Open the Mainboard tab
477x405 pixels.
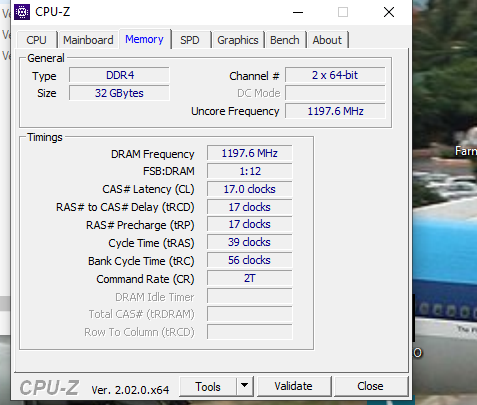88,40
